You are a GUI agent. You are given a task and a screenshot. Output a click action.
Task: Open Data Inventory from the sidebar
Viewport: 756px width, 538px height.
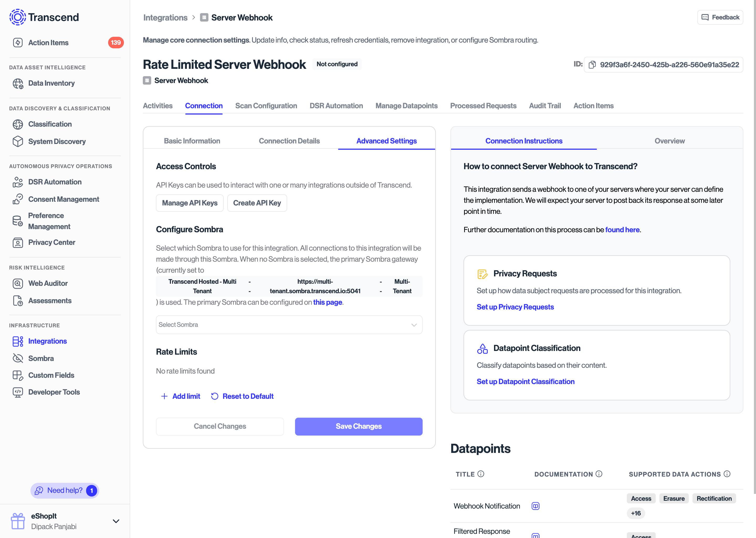click(51, 83)
